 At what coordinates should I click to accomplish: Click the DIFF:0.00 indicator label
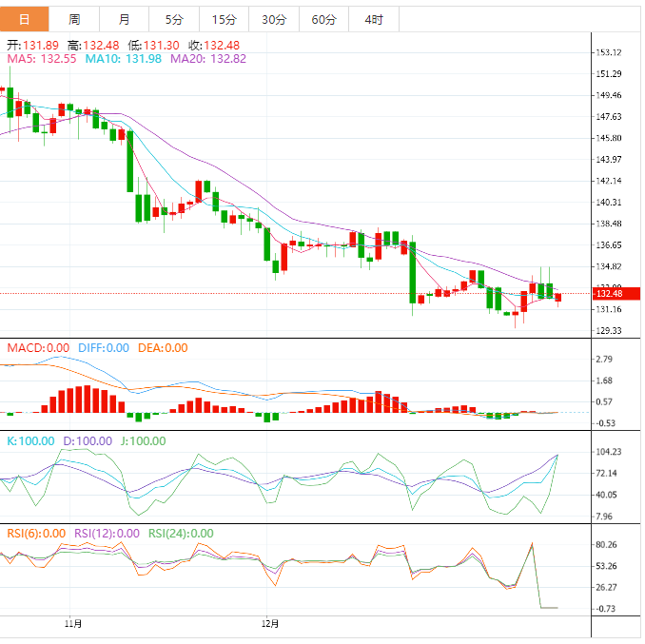[104, 348]
